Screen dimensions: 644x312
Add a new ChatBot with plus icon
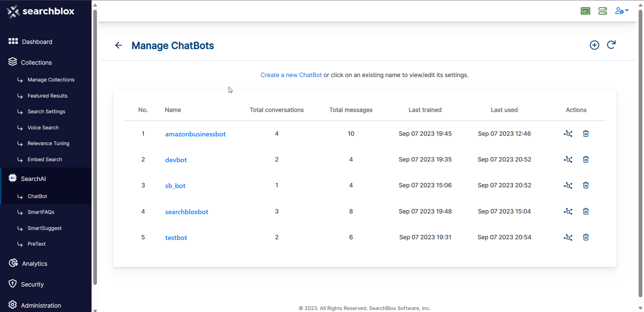point(594,45)
